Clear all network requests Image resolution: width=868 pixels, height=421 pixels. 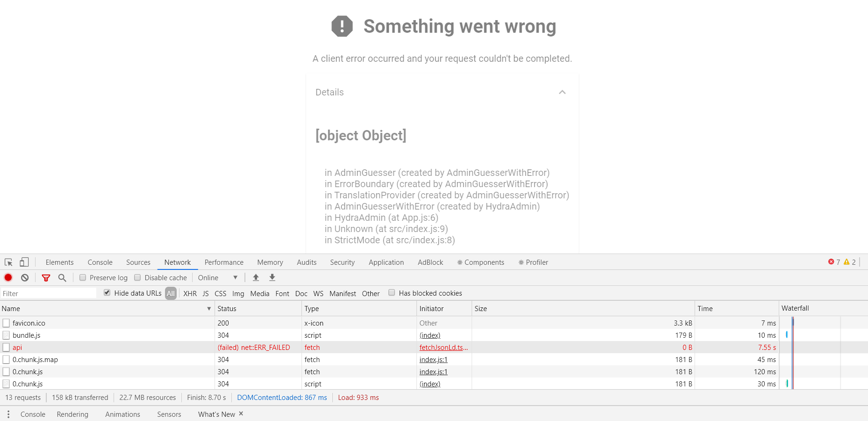tap(24, 277)
